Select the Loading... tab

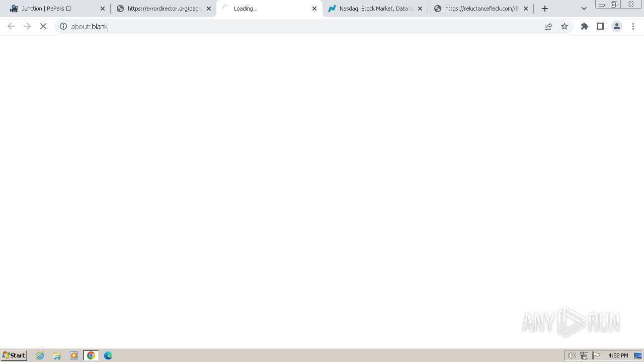coord(269,9)
